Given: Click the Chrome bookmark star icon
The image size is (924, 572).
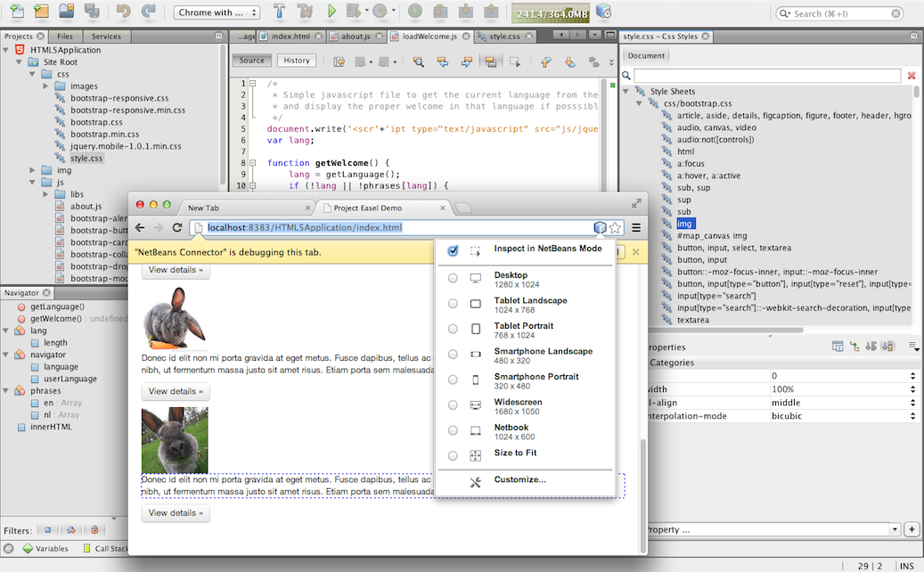Looking at the screenshot, I should click(x=615, y=228).
